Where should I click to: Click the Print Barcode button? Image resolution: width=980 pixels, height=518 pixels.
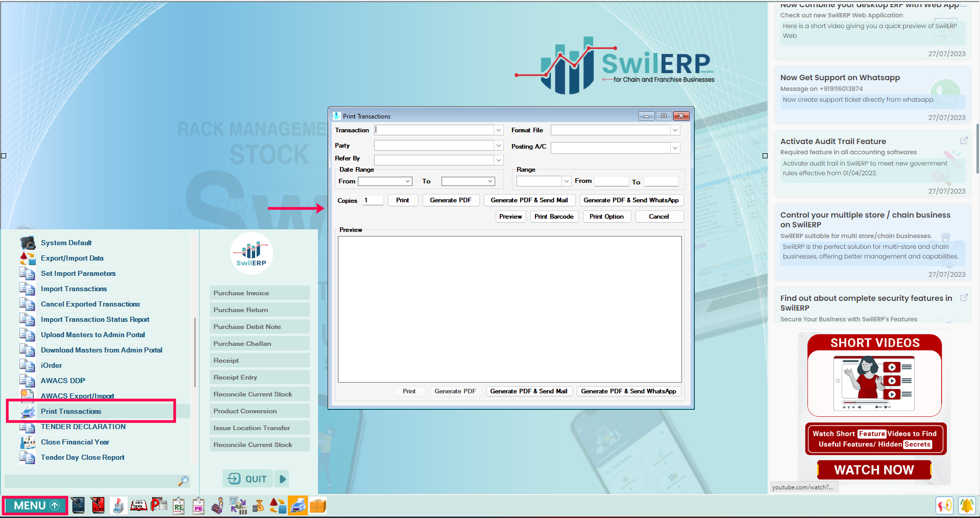(554, 217)
